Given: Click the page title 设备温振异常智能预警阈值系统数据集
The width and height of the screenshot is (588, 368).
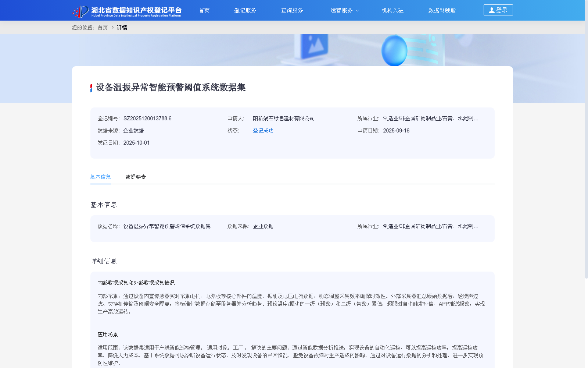Looking at the screenshot, I should [x=171, y=88].
